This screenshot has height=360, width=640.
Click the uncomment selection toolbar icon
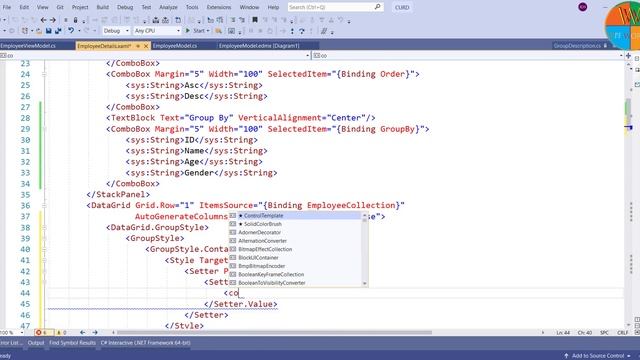click(x=242, y=20)
